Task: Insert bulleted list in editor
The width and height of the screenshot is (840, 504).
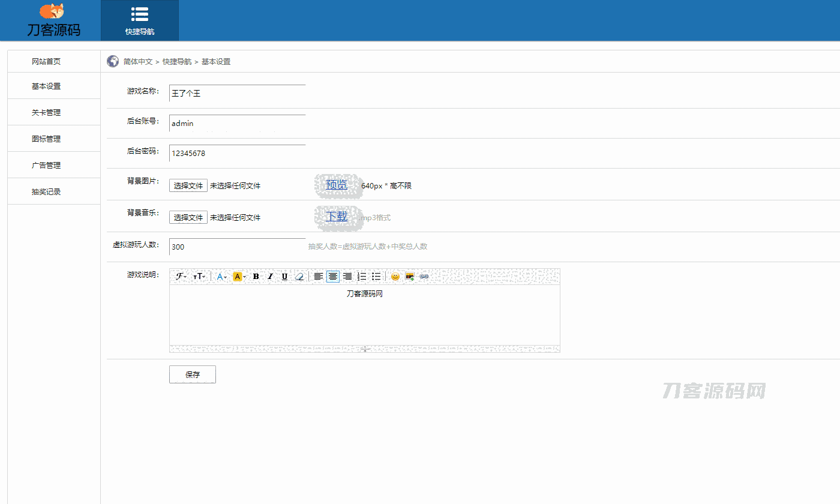Action: coord(376,277)
